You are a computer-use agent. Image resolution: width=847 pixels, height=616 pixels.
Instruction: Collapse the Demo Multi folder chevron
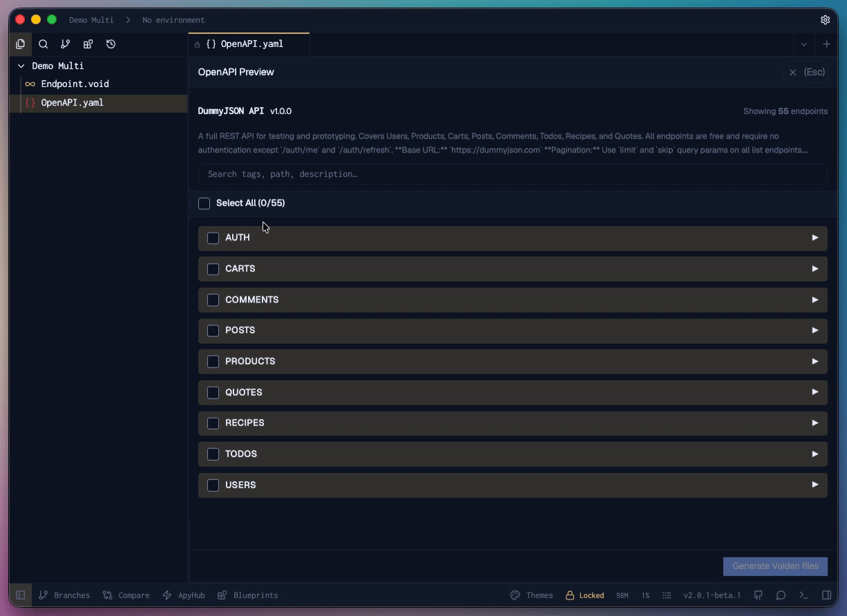pos(21,66)
